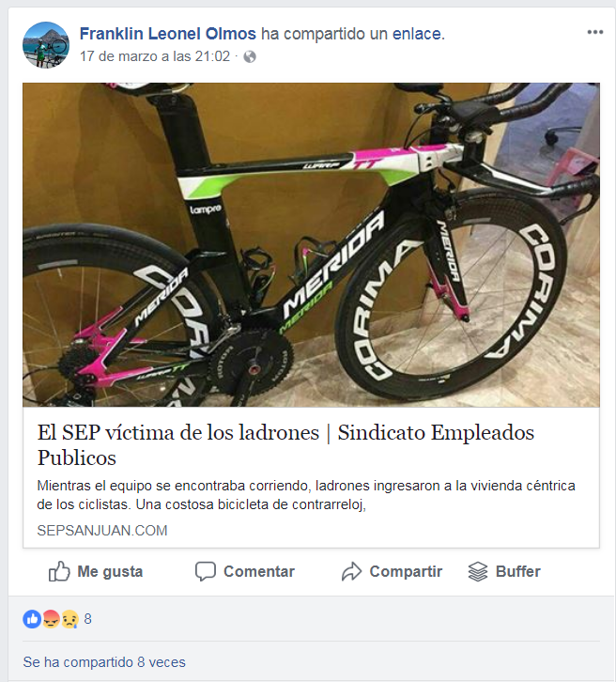Open 'Se ha compartido 8 veces' link
The width and height of the screenshot is (616, 682).
pos(104,662)
